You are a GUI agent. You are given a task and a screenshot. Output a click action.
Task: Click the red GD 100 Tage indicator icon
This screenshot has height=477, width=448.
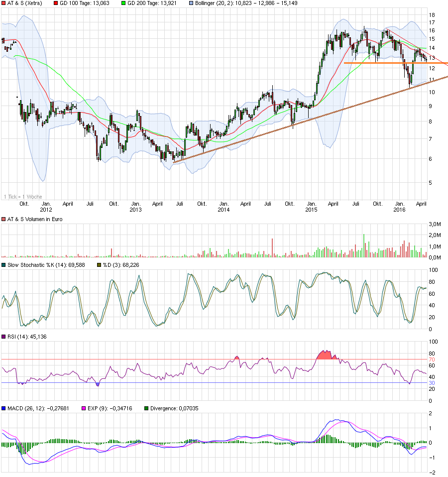pyautogui.click(x=55, y=3)
